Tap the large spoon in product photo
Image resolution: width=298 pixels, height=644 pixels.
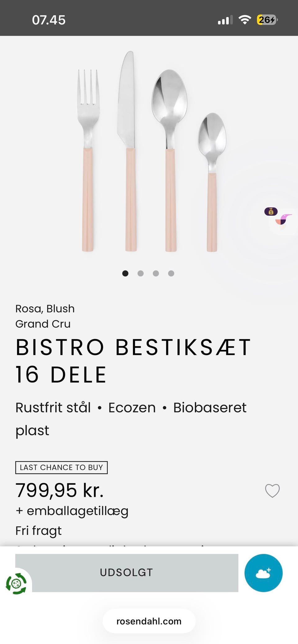point(170,160)
